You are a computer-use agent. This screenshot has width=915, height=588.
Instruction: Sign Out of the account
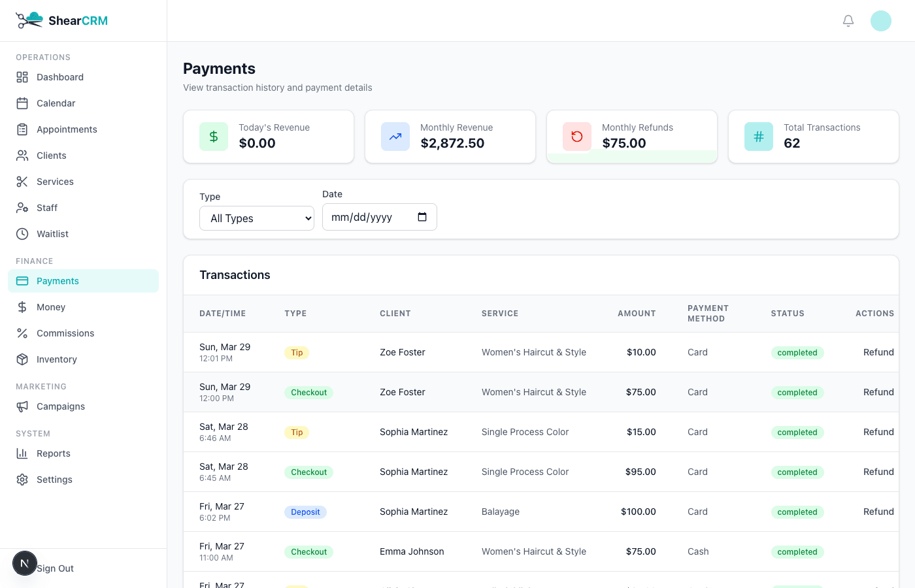click(x=55, y=568)
